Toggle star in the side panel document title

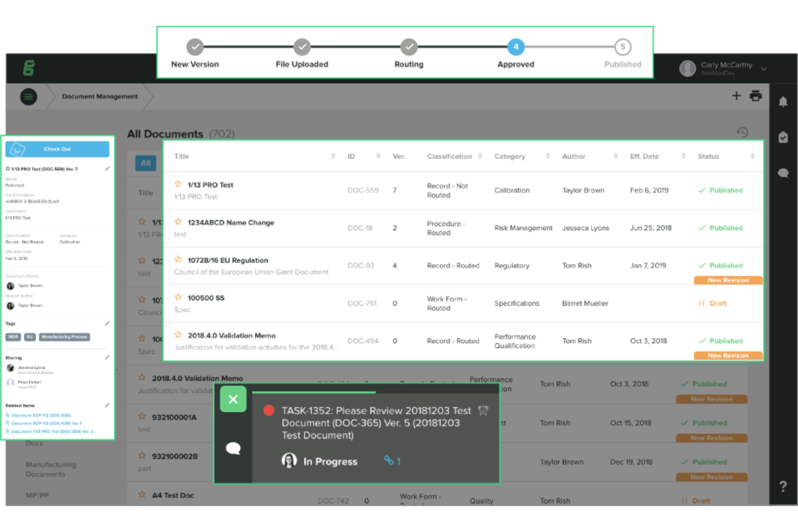click(x=8, y=169)
